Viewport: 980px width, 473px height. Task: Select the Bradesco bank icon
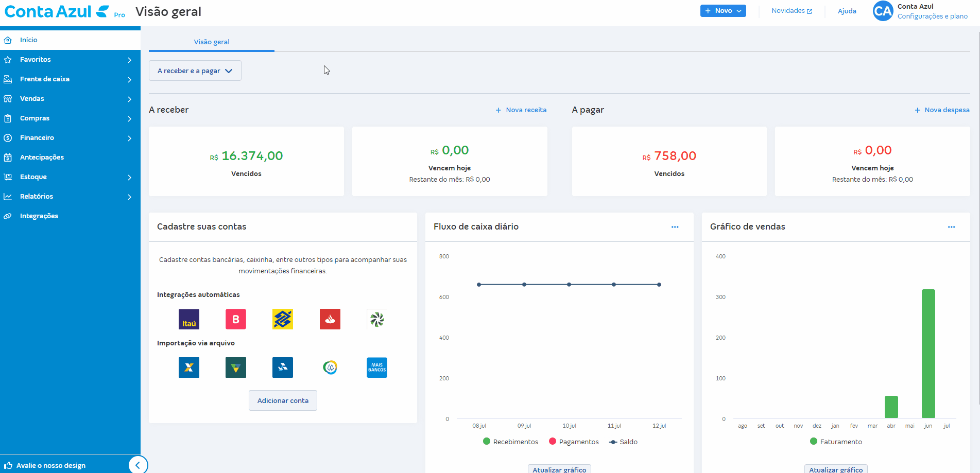click(x=236, y=319)
